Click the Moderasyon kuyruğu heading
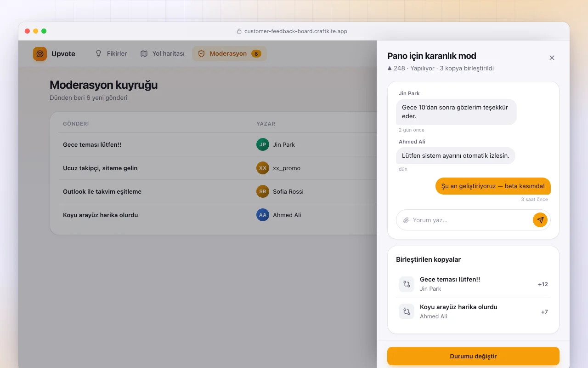The image size is (588, 368). coord(103,85)
